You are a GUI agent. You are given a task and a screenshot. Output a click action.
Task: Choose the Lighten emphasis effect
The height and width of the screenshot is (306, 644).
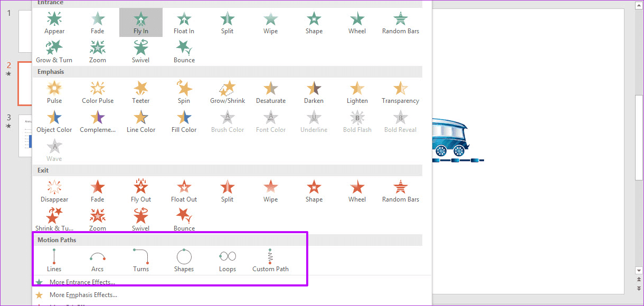pyautogui.click(x=357, y=92)
